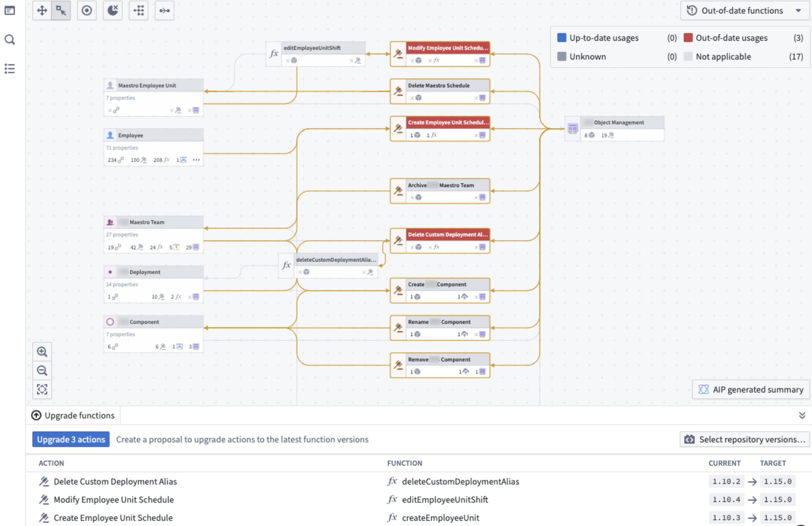The height and width of the screenshot is (526, 812).
Task: Open the overview panel at top left
Action: [9, 11]
